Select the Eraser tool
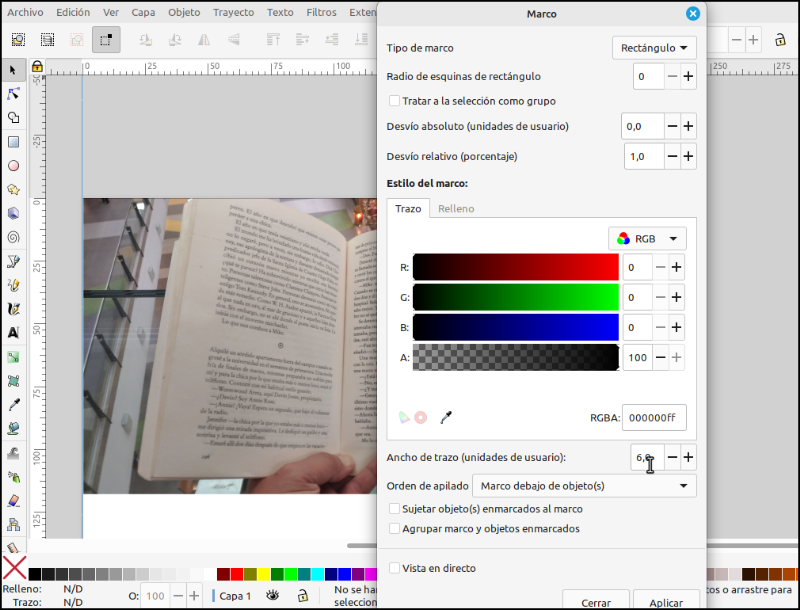This screenshot has height=610, width=800. (x=13, y=500)
